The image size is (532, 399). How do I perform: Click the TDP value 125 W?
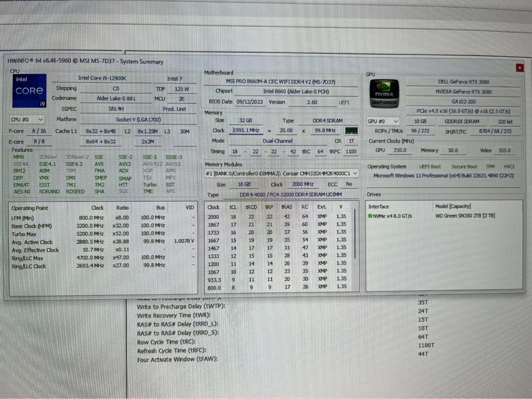coord(182,89)
